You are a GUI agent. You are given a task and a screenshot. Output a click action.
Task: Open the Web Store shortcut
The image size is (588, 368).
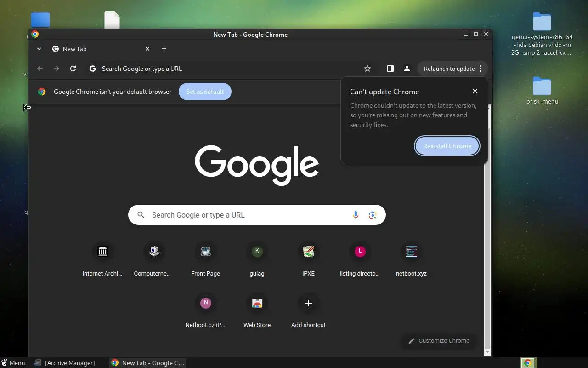coord(257,311)
